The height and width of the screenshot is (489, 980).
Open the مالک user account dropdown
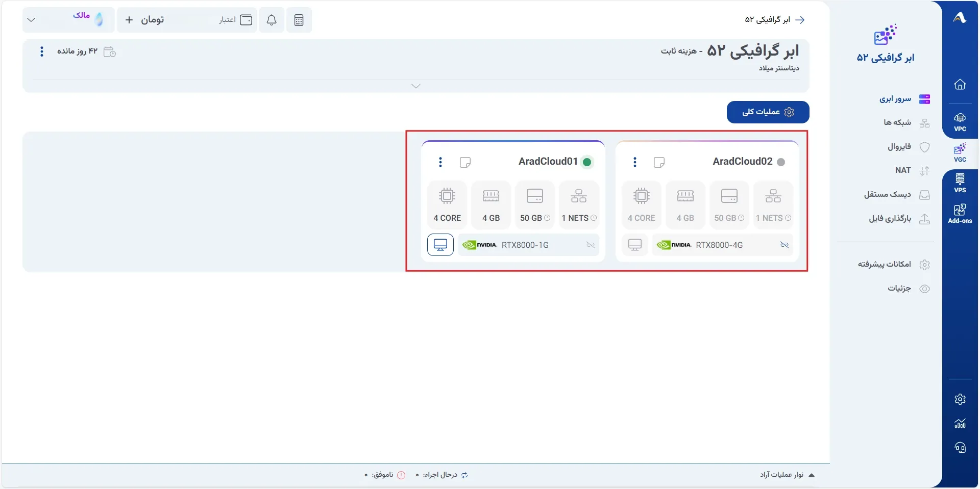[68, 20]
